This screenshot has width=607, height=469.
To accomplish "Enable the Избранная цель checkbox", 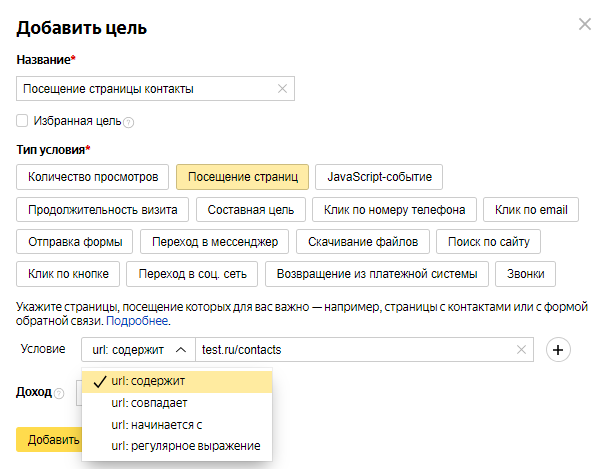I will pos(22,120).
